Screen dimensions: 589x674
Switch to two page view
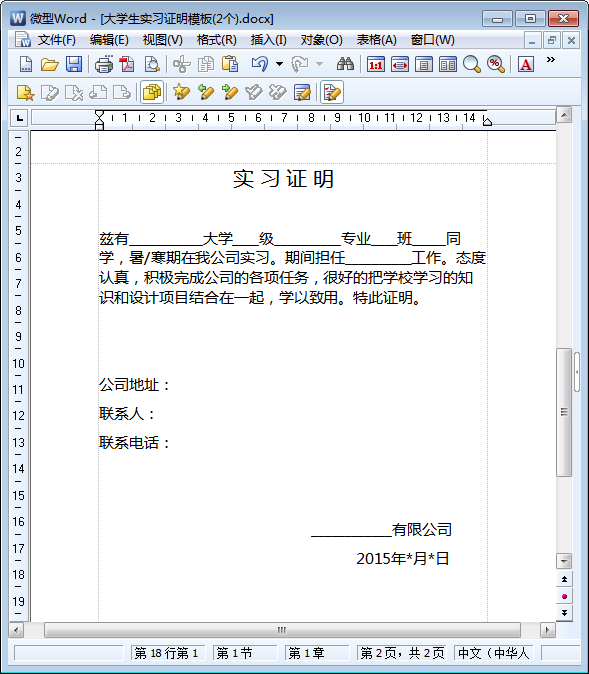click(x=448, y=64)
